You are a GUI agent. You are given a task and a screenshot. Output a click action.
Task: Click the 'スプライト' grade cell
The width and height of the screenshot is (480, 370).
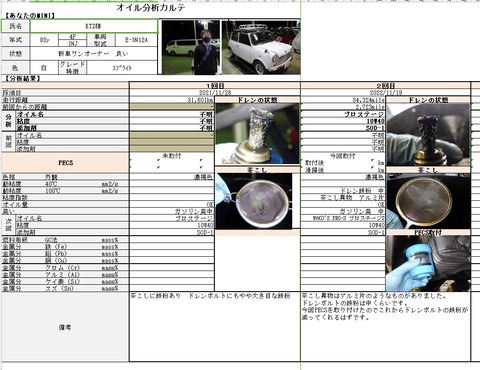pos(122,68)
